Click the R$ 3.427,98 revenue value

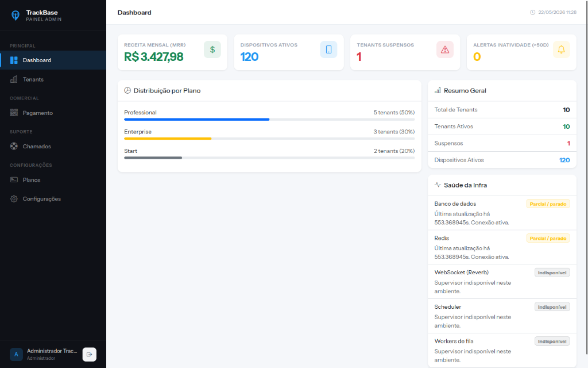(154, 57)
